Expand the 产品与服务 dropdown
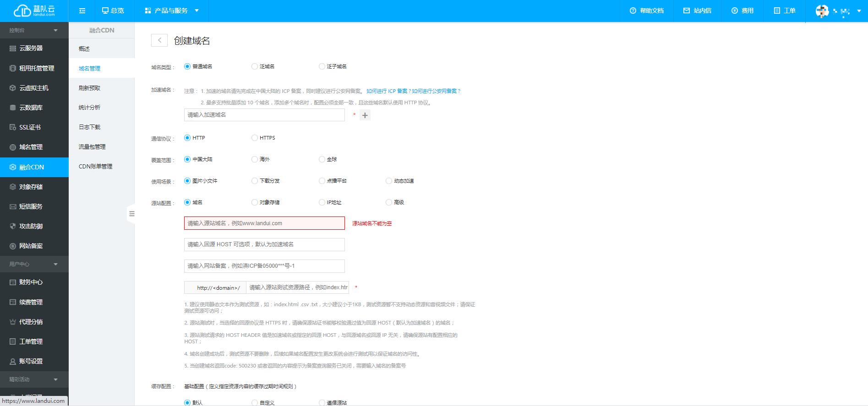868x406 pixels. pos(171,11)
